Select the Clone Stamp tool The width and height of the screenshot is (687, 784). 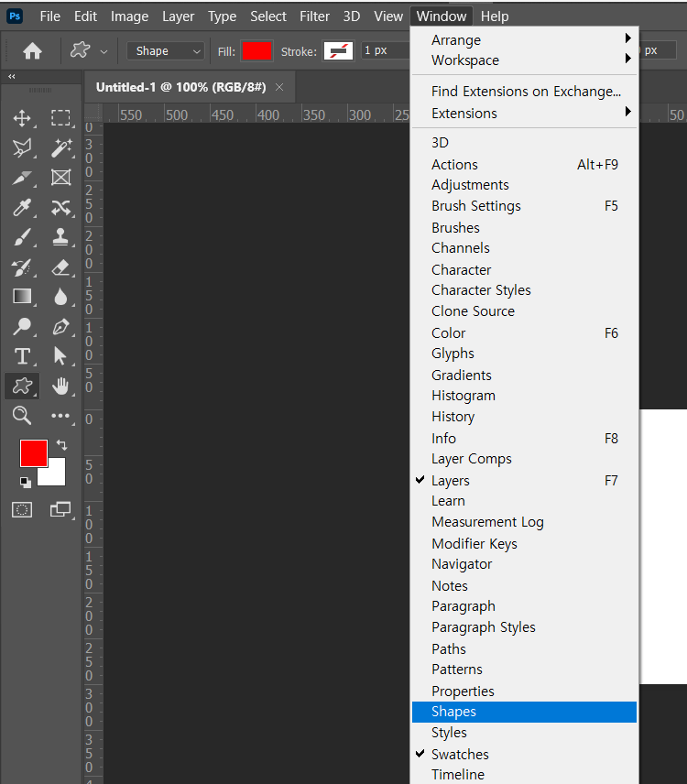(61, 237)
